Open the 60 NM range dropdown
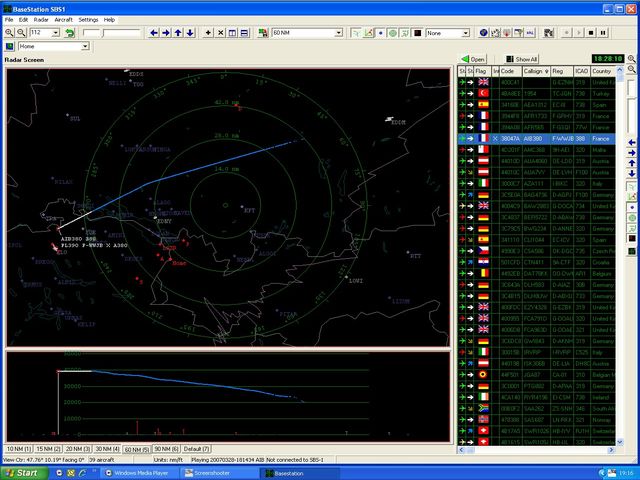640x480 pixels. (338, 33)
